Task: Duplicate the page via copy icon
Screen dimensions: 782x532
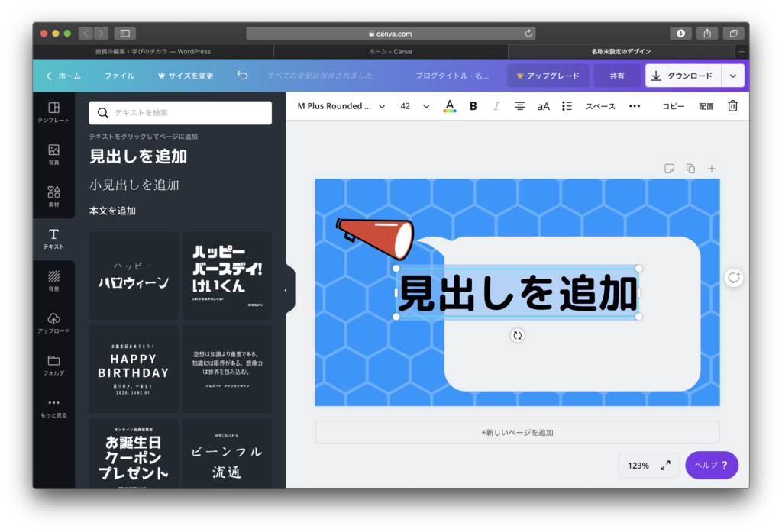Action: (690, 169)
